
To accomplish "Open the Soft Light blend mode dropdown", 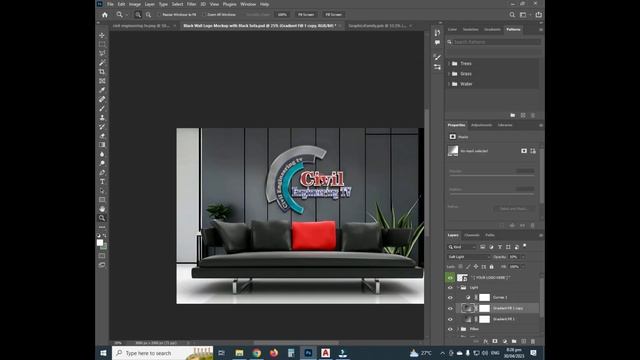I will coord(469,257).
